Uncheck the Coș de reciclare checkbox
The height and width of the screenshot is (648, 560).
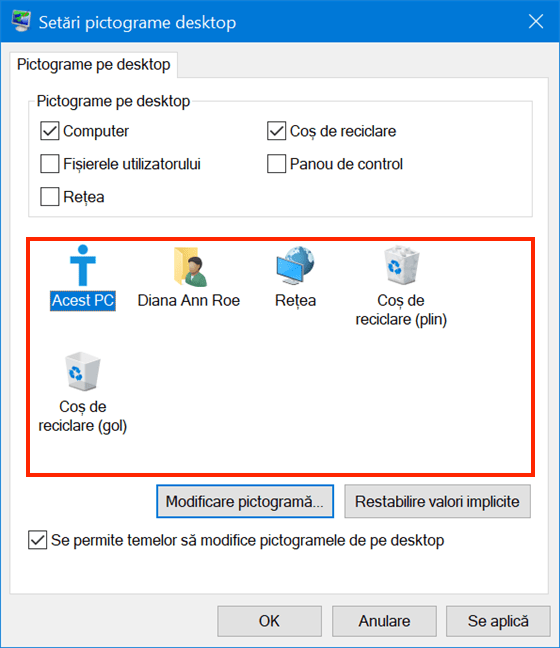click(276, 131)
